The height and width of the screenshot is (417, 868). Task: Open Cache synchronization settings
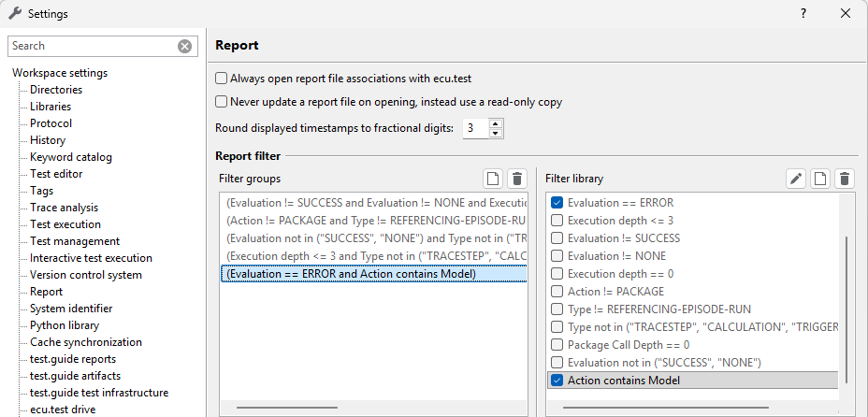[x=86, y=342]
